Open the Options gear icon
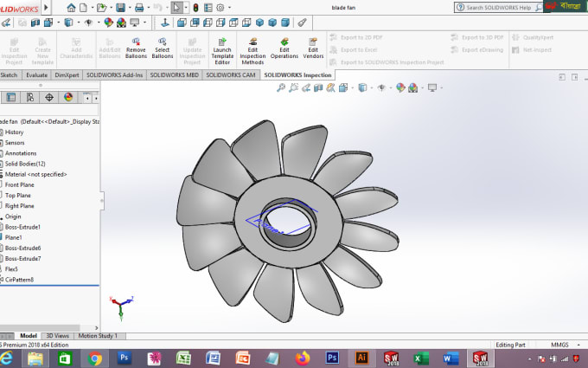This screenshot has height=368, width=588. 220,8
